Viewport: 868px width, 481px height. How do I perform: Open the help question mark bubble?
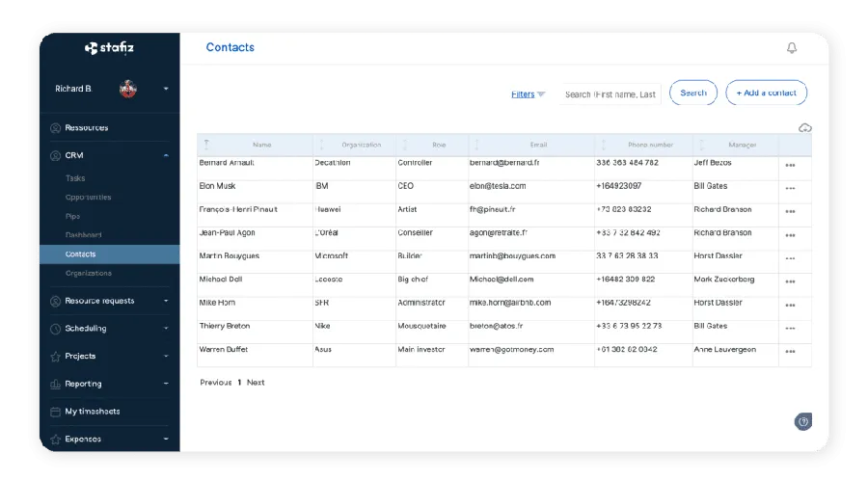click(802, 422)
